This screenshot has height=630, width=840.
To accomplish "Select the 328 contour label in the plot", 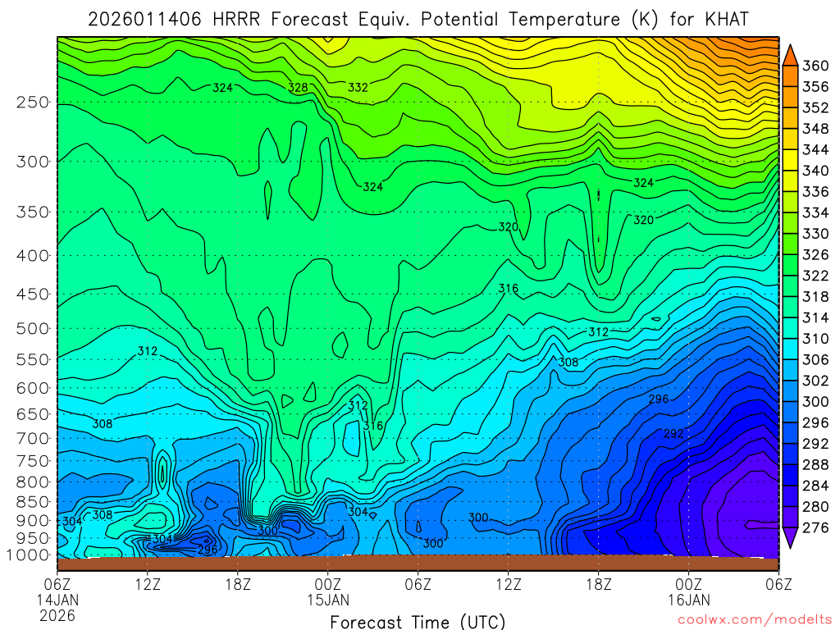I will pyautogui.click(x=298, y=87).
